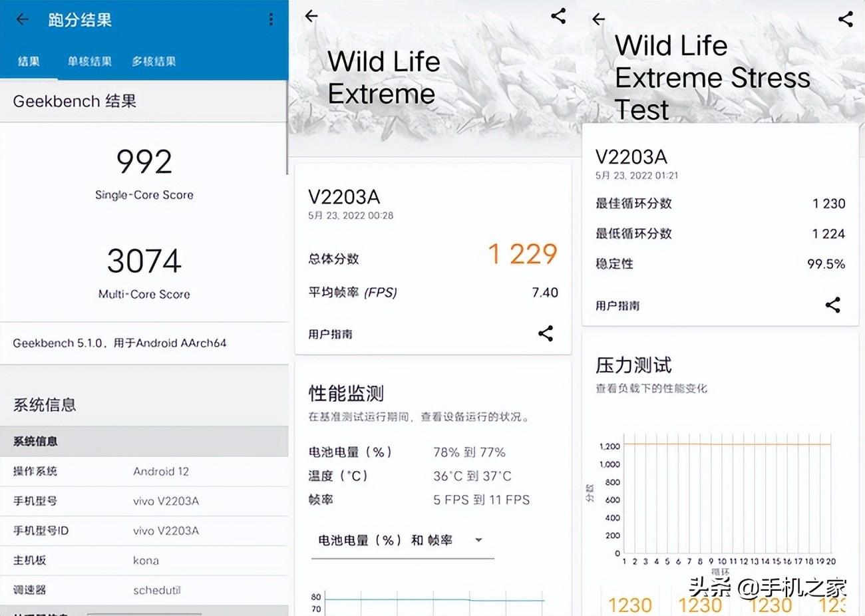Share the 1 229 overall score card
The image size is (865, 616).
point(546,333)
